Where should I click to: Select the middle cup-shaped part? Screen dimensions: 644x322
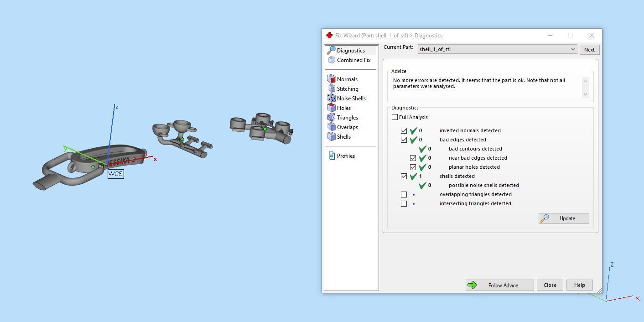pyautogui.click(x=182, y=138)
